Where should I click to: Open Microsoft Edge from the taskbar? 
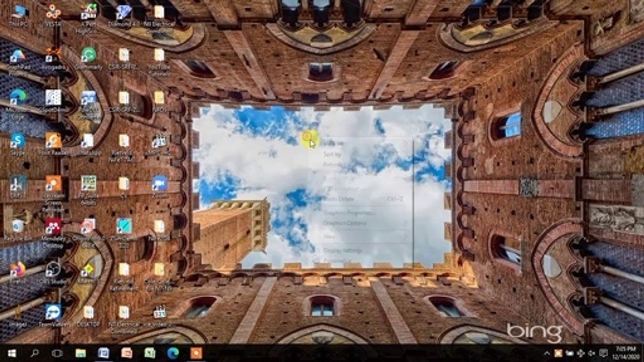tap(173, 353)
